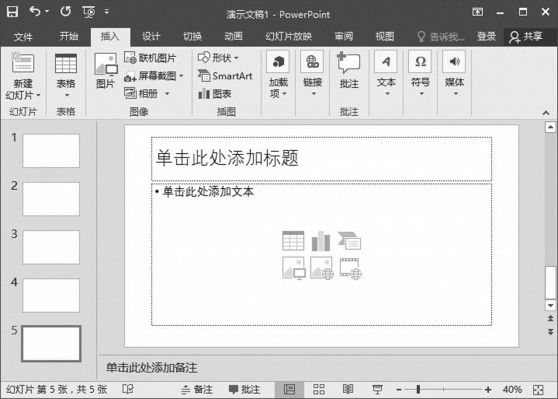This screenshot has width=558, height=399.
Task: Click the 登录 sign-in link
Action: 486,36
